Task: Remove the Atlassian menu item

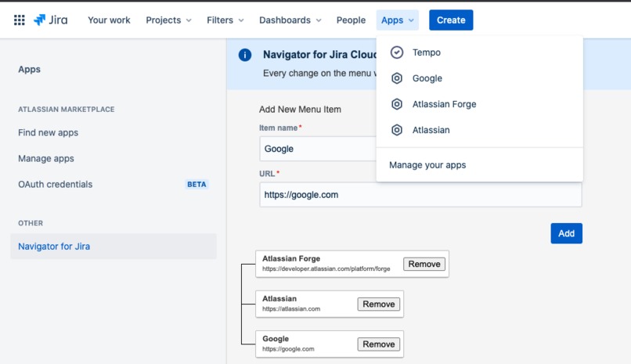Action: click(379, 304)
